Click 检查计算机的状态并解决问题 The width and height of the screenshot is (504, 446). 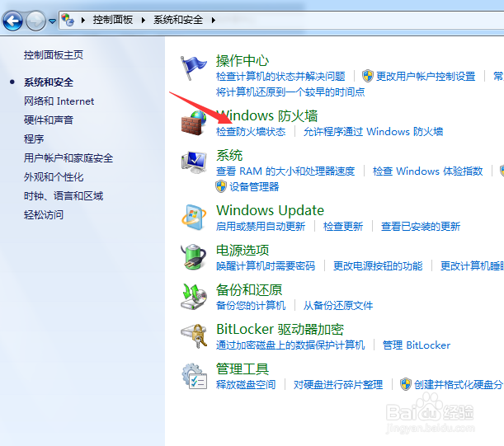coord(280,77)
